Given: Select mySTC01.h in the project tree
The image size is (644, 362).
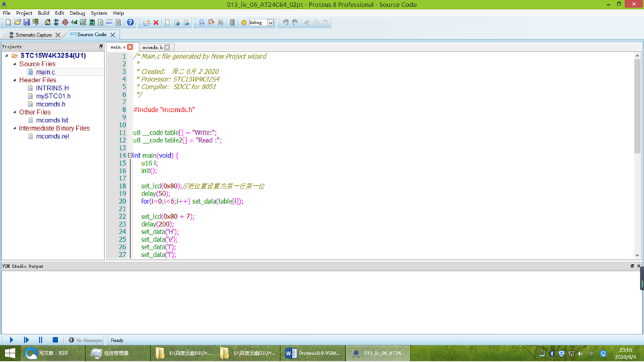Looking at the screenshot, I should 53,96.
